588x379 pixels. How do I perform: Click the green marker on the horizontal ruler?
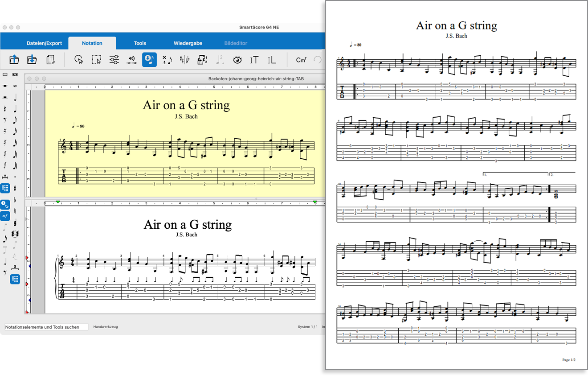tap(58, 202)
